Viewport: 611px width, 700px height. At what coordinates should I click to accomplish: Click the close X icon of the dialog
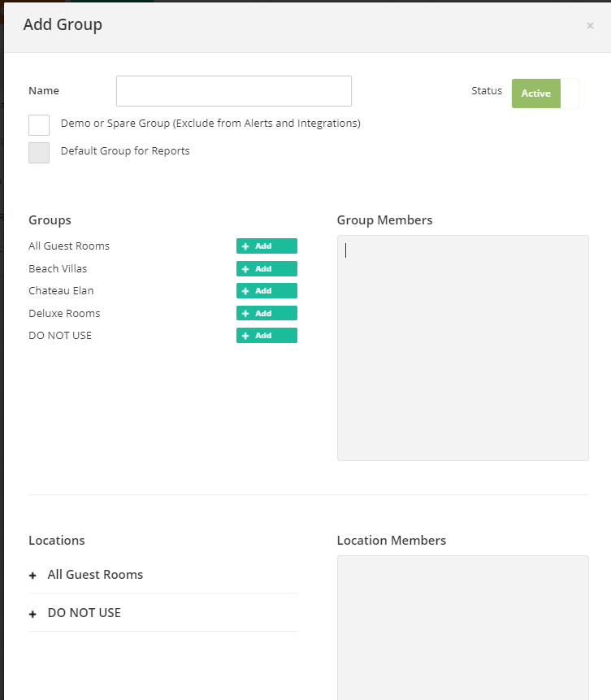tap(590, 25)
